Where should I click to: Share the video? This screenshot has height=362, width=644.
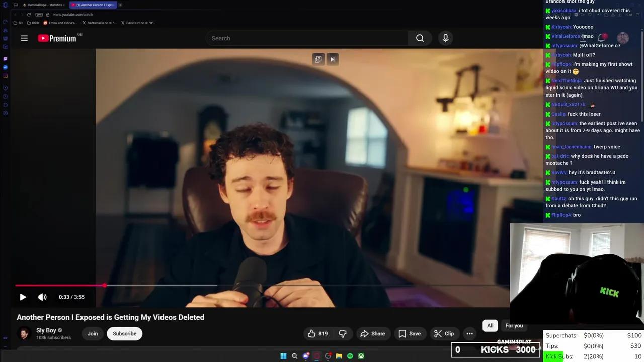372,334
